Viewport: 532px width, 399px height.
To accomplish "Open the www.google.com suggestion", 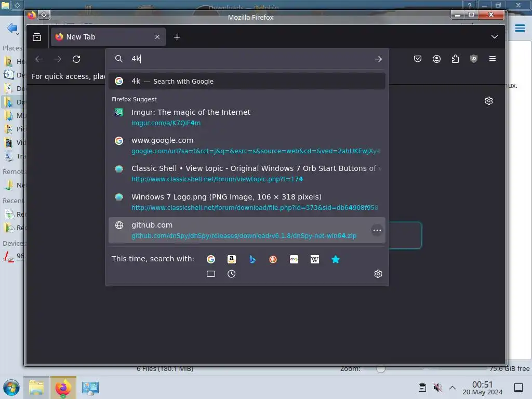I will click(x=247, y=145).
